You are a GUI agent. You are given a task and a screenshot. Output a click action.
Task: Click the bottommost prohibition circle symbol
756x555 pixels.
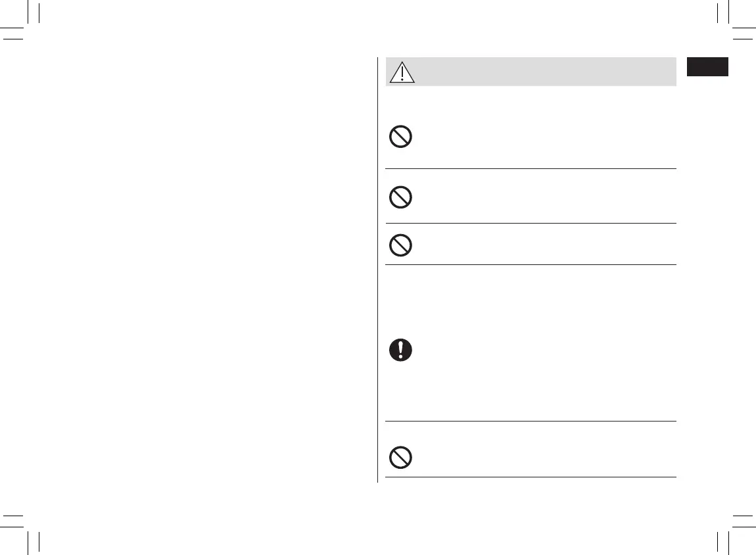pos(401,457)
